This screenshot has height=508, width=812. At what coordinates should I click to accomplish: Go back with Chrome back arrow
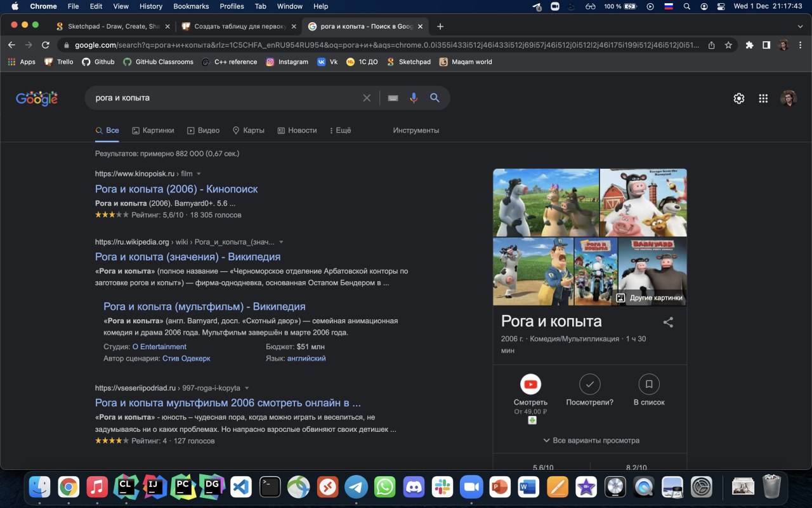[x=11, y=45]
